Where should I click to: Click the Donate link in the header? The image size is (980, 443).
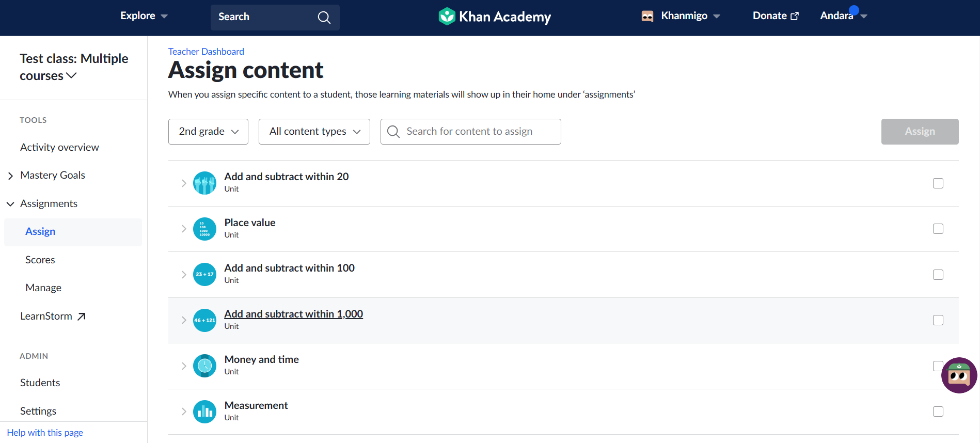776,16
